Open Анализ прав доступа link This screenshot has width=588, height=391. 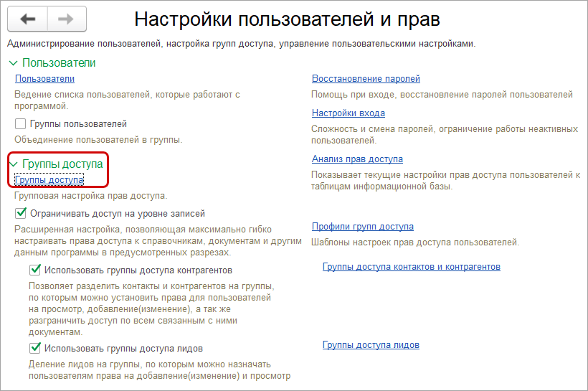357,159
